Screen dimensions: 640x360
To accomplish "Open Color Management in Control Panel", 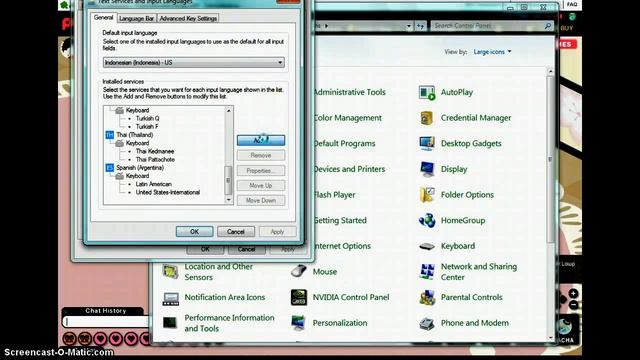I will coord(347,118).
